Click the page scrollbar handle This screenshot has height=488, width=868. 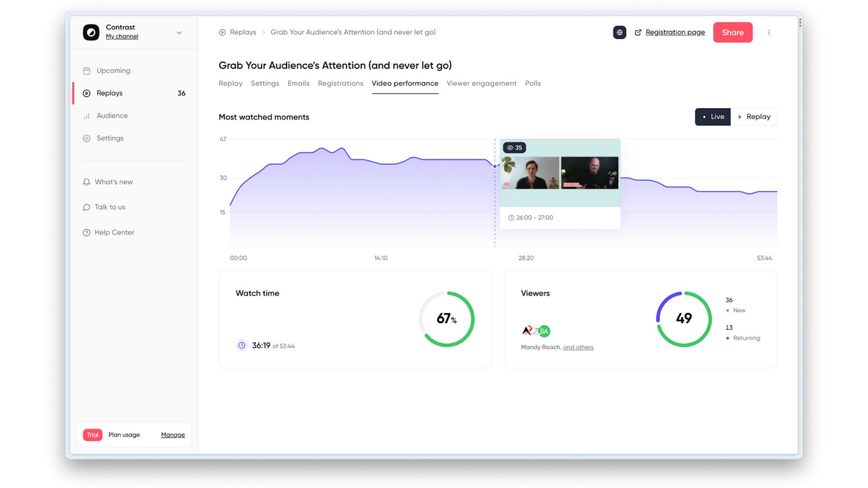tap(800, 23)
